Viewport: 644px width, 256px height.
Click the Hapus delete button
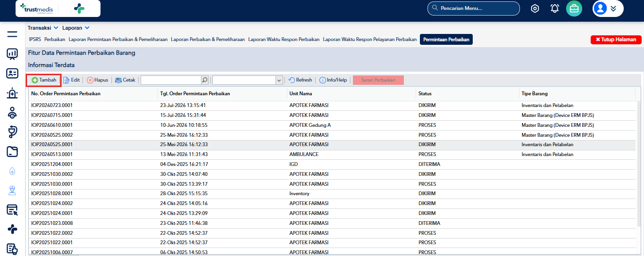coord(97,80)
